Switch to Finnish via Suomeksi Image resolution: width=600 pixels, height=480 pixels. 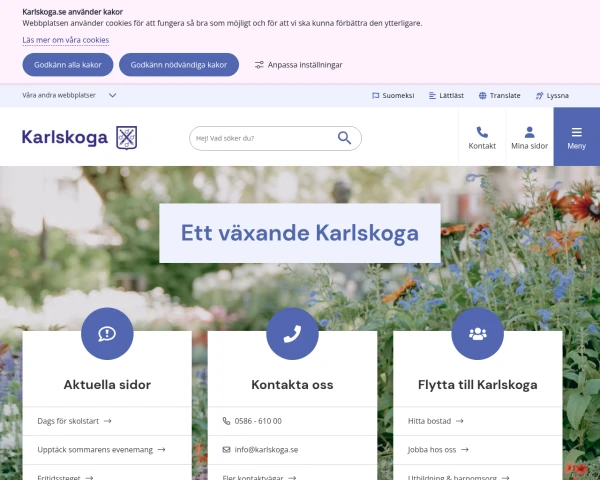393,95
